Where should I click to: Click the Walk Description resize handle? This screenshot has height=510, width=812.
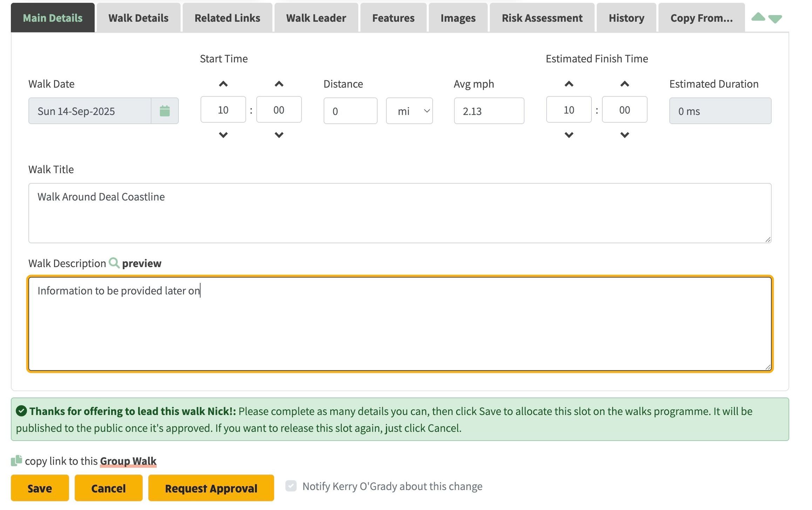coord(768,367)
